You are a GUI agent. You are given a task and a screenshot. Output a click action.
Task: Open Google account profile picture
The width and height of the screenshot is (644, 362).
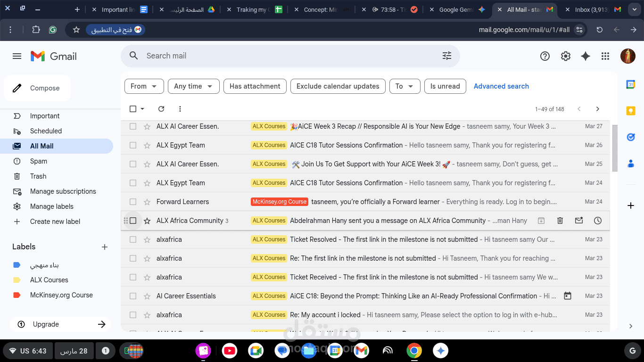click(628, 56)
